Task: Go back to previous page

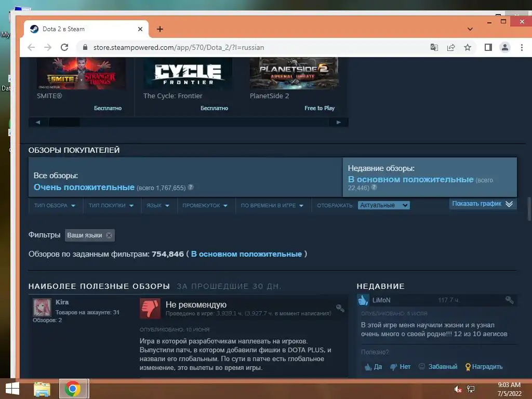Action: 31,47
